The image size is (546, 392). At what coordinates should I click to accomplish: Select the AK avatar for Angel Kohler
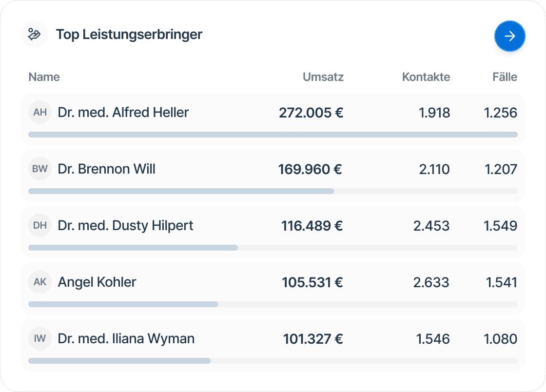(40, 282)
